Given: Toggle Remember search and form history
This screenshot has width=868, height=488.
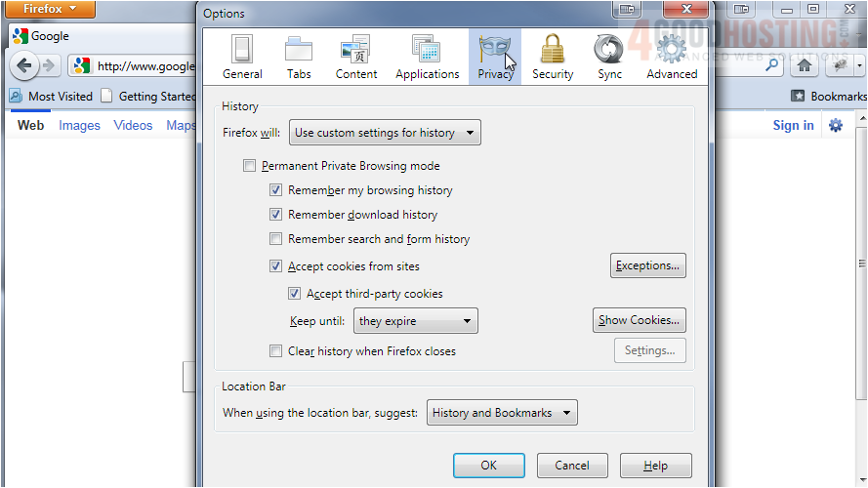Looking at the screenshot, I should pos(276,239).
